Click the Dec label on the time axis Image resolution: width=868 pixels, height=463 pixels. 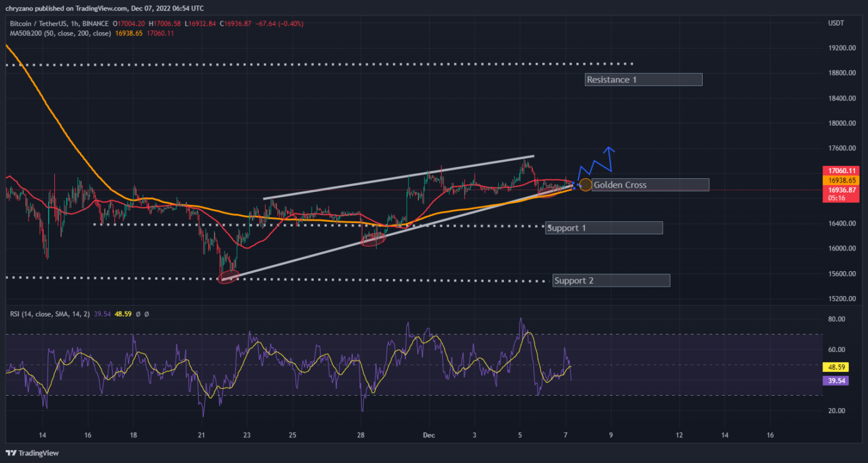[x=428, y=435]
